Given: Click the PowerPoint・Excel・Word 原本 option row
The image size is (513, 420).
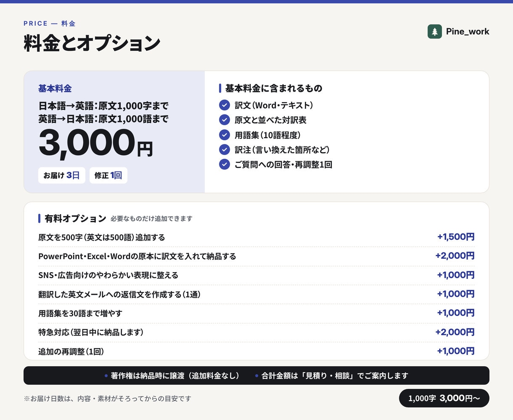Looking at the screenshot, I should [x=256, y=256].
